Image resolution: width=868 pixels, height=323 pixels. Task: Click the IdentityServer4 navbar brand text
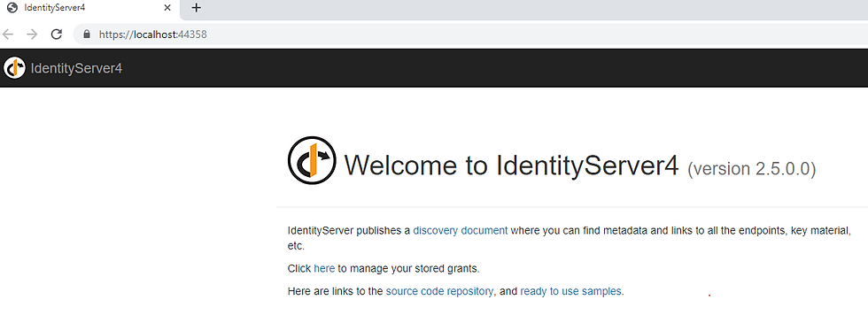[76, 69]
